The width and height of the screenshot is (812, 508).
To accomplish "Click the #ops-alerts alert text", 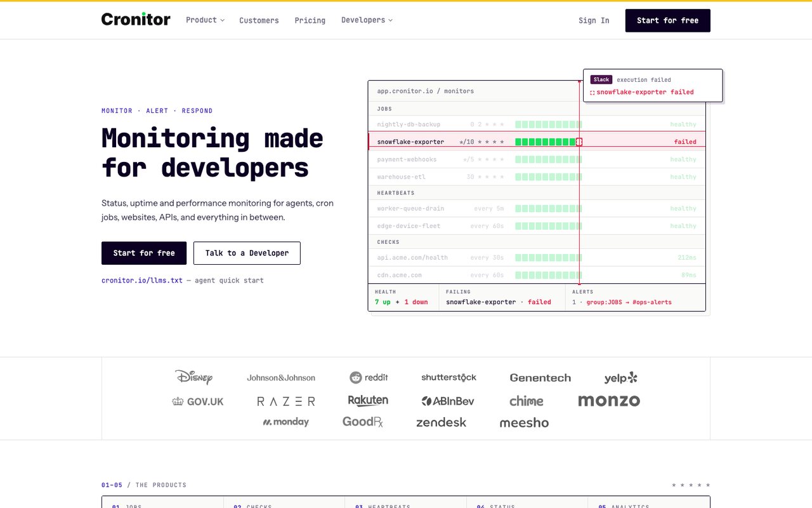I will (652, 302).
